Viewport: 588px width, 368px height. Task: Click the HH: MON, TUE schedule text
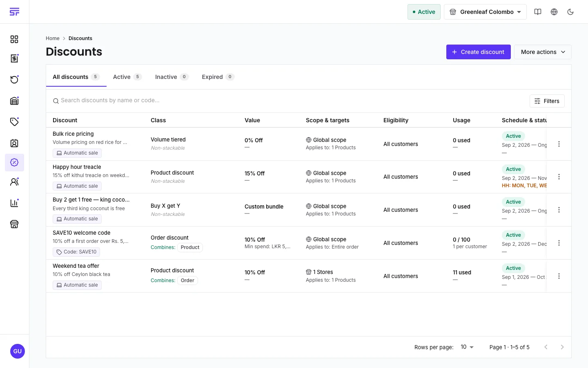(x=524, y=186)
